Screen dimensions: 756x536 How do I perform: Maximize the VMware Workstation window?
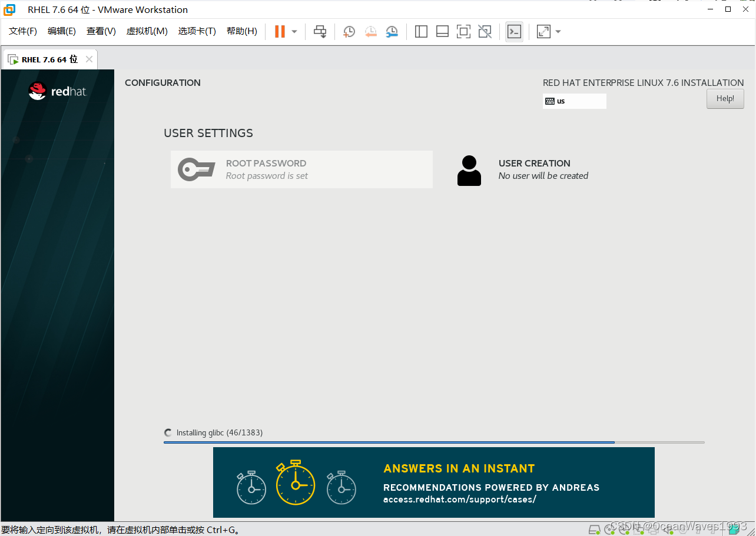click(728, 9)
